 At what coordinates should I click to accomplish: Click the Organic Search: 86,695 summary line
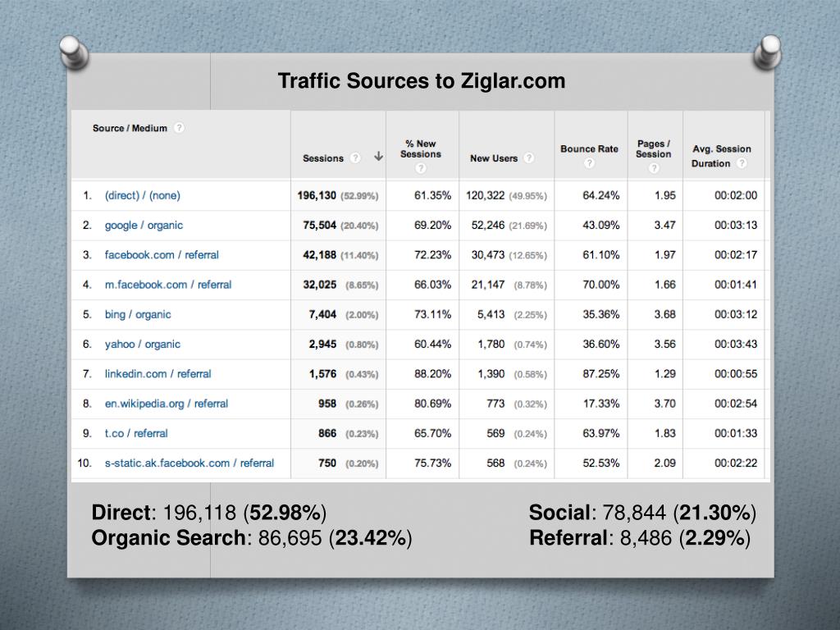point(252,538)
